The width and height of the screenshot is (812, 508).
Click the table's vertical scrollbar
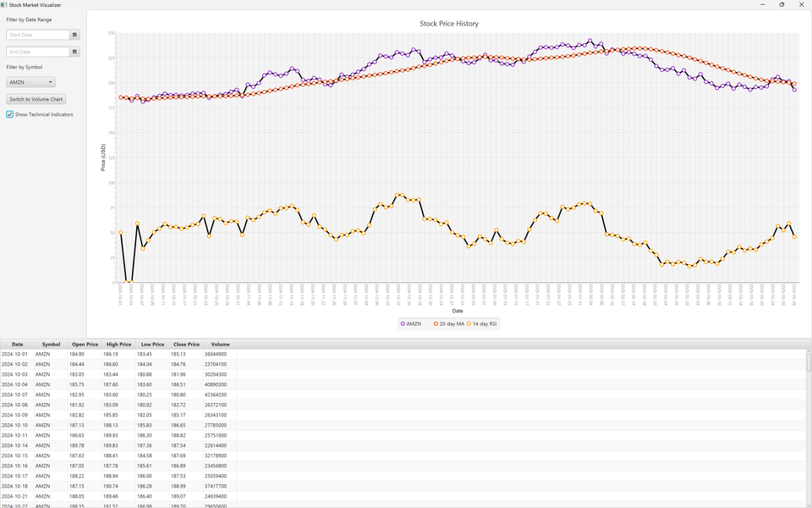point(809,428)
